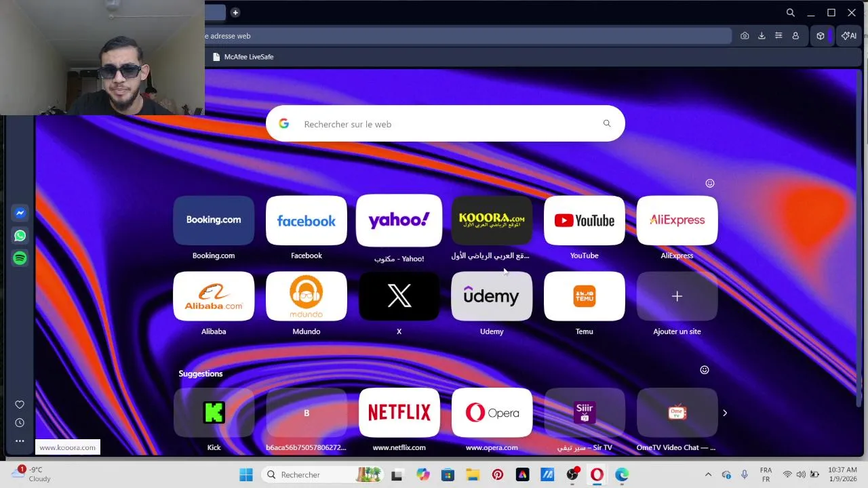Open Copilot from the taskbar
The image size is (868, 488).
point(423,474)
